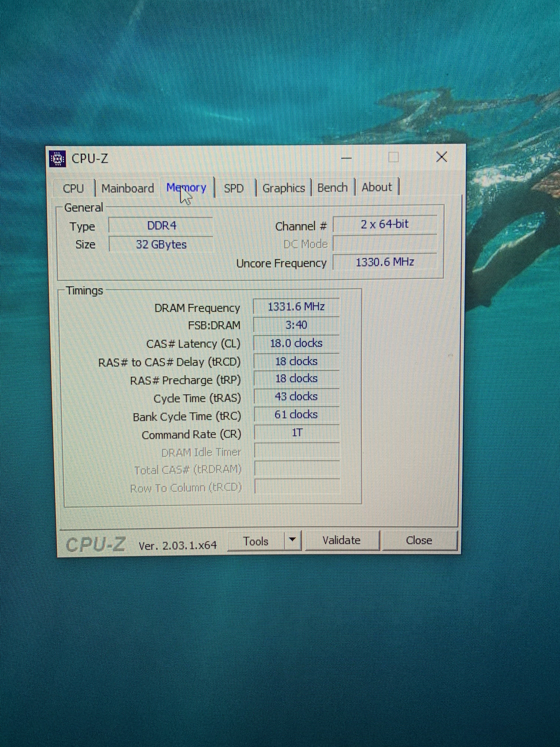This screenshot has width=560, height=747.
Task: Click the Uncore Frequency value field
Action: [384, 262]
